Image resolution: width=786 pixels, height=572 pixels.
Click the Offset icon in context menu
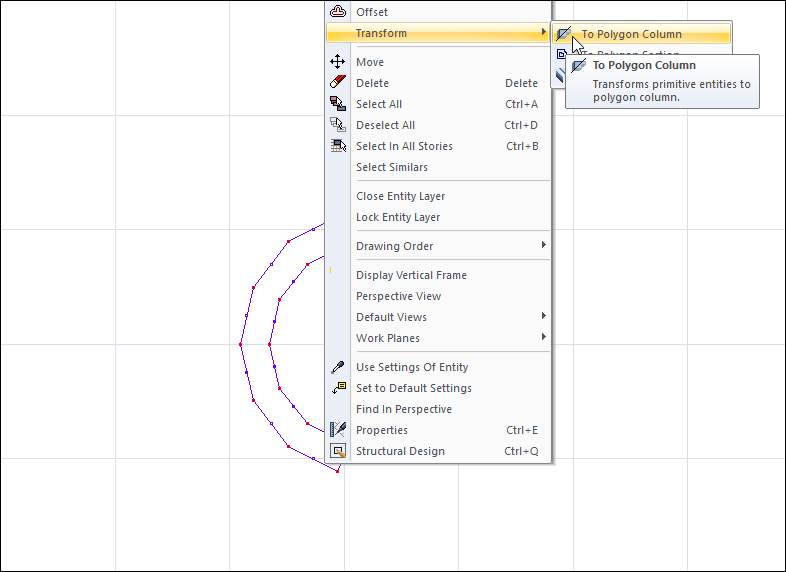coord(338,12)
